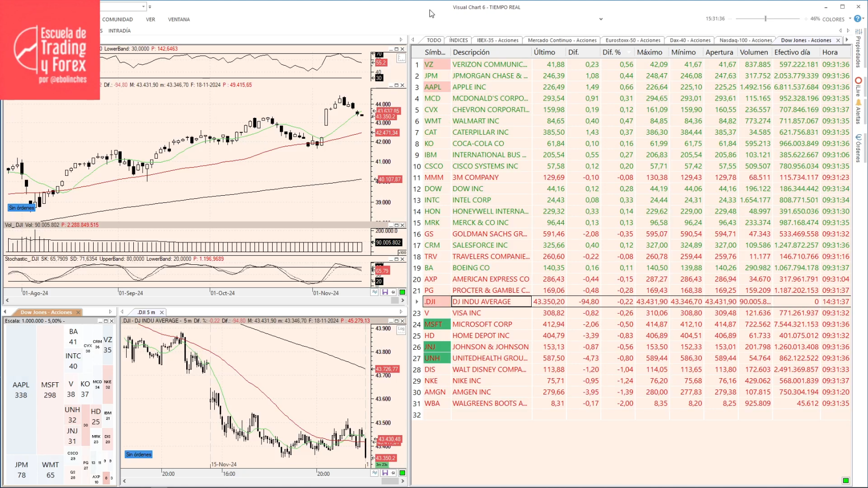
Task: Open the VENTANA menu
Action: point(179,19)
